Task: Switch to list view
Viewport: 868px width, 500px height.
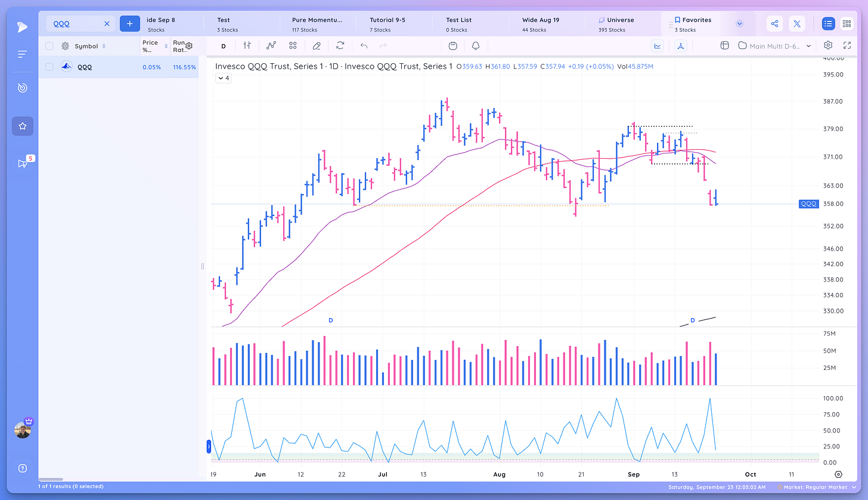Action: (x=828, y=24)
